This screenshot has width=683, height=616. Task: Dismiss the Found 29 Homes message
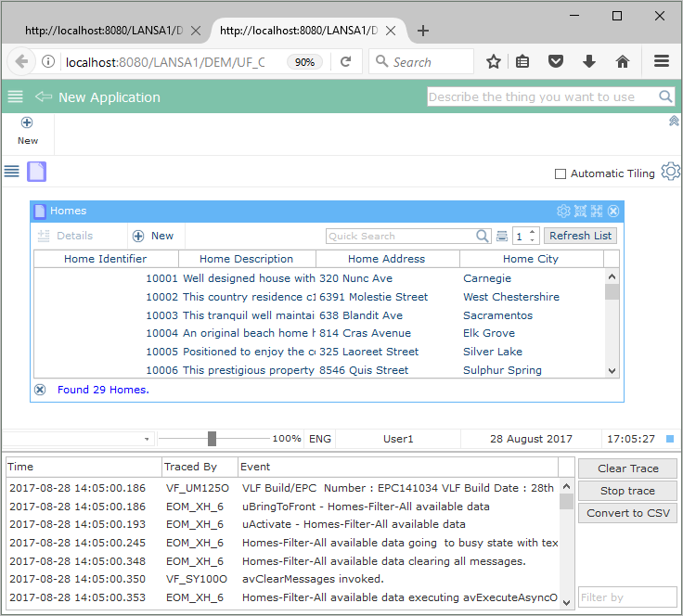pos(40,390)
